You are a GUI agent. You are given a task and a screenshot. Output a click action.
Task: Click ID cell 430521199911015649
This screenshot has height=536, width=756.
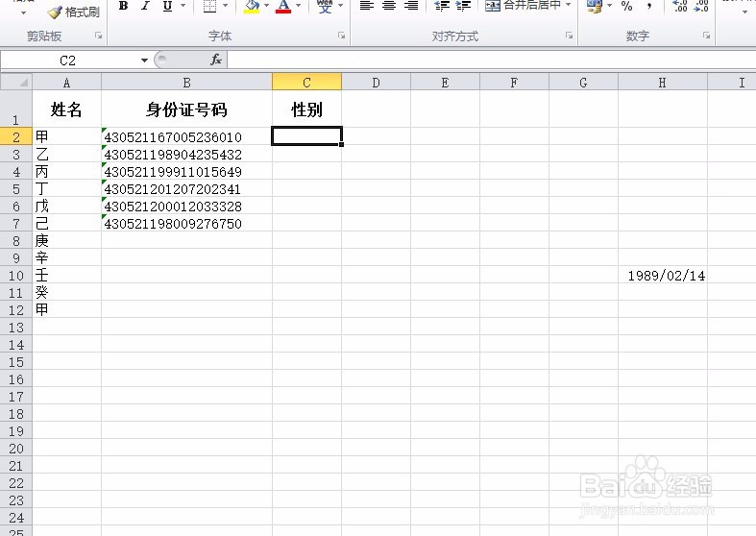coord(186,172)
